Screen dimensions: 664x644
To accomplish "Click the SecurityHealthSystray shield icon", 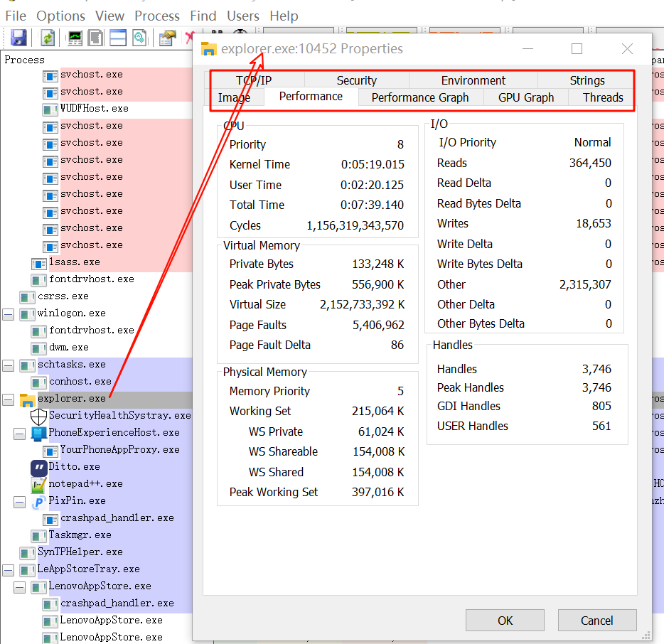I will pos(40,416).
